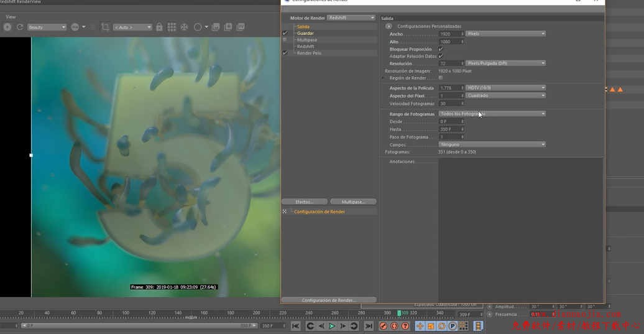644x334 pixels.
Task: Click the green play forward button
Action: [x=332, y=326]
